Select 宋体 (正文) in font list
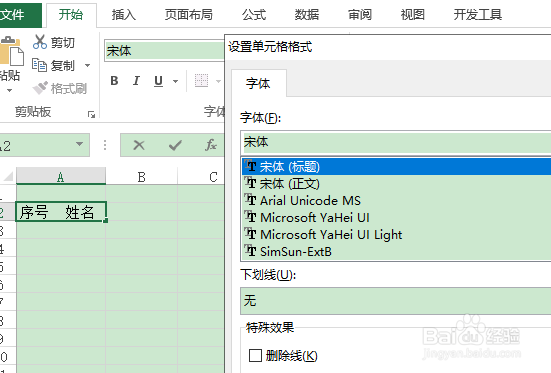The image size is (551, 373). (397, 184)
